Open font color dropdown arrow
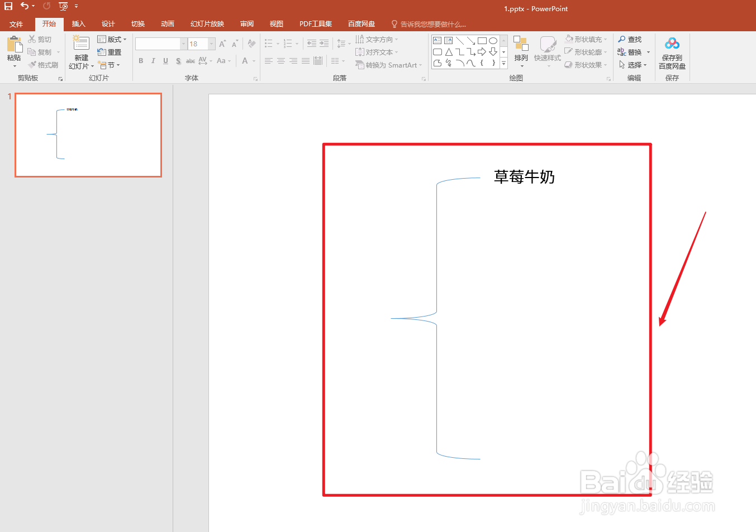 click(x=254, y=61)
